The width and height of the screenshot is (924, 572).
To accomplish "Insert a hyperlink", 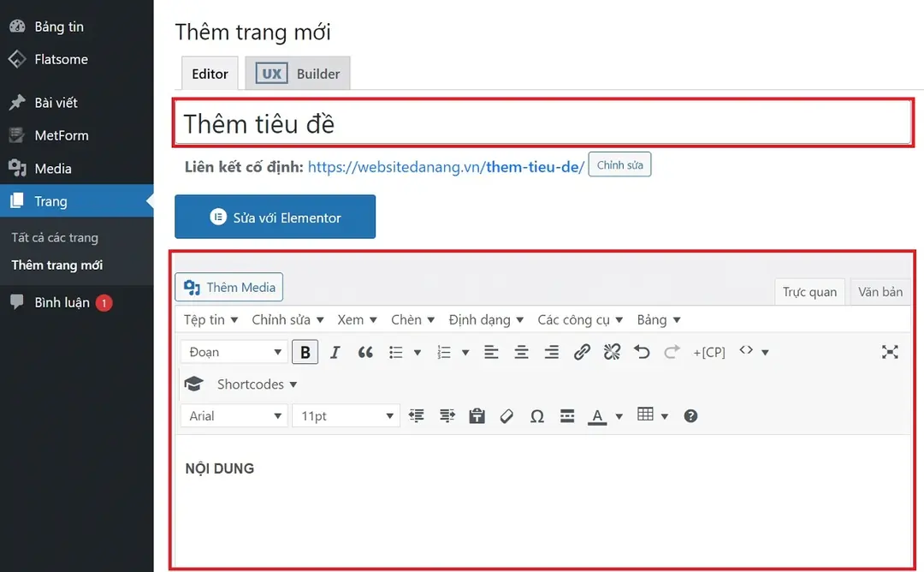I will tap(582, 351).
